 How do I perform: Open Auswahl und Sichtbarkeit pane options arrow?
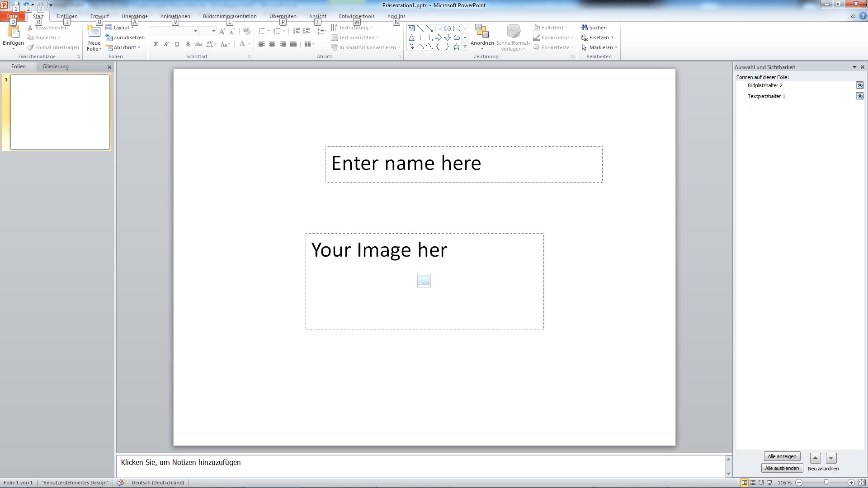point(854,67)
